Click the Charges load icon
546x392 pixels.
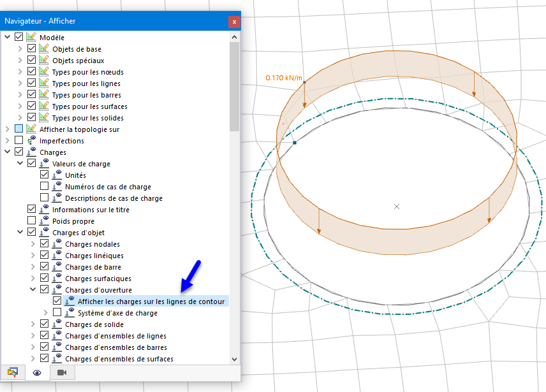(31, 152)
